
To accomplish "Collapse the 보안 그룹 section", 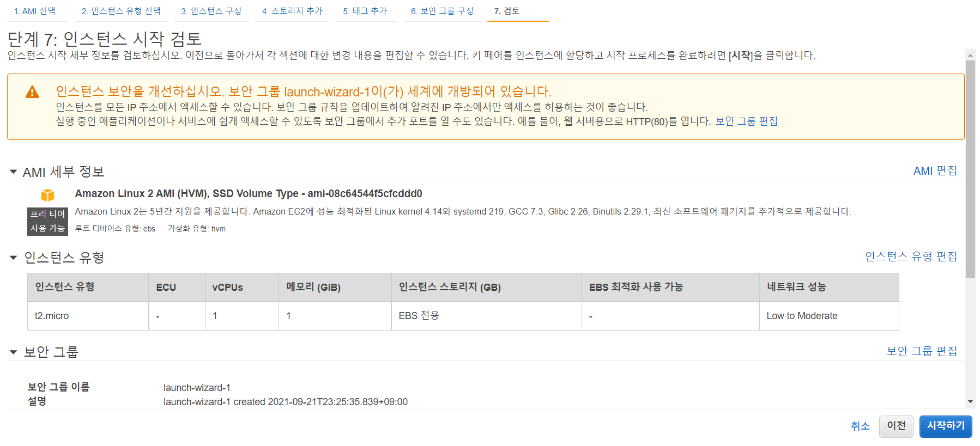I will pyautogui.click(x=13, y=352).
